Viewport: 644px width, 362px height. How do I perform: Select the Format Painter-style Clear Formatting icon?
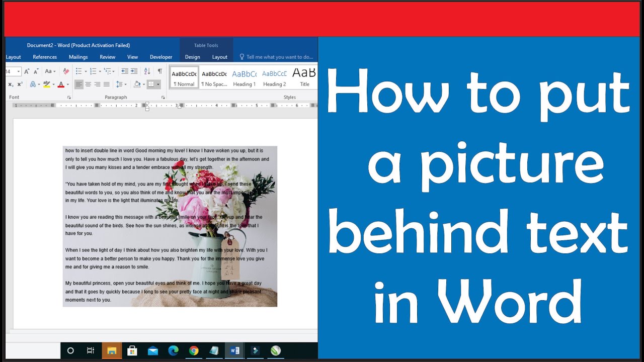(66, 71)
